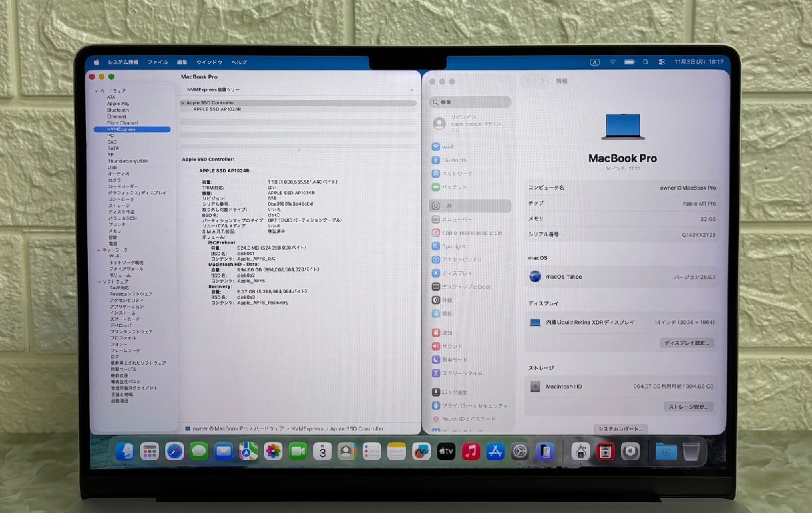Image resolution: width=812 pixels, height=513 pixels.
Task: Open the Apple menu
Action: 97,62
